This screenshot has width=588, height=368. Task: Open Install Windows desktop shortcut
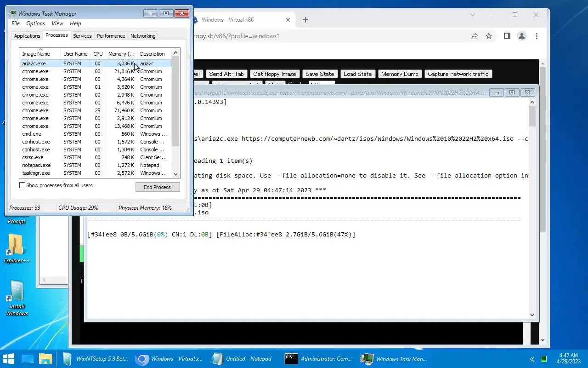coord(17,298)
